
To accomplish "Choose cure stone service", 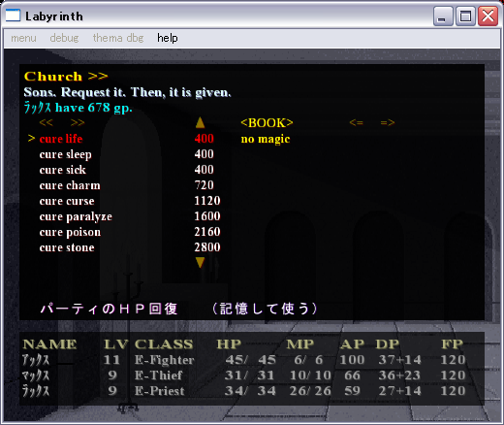I will pos(67,247).
